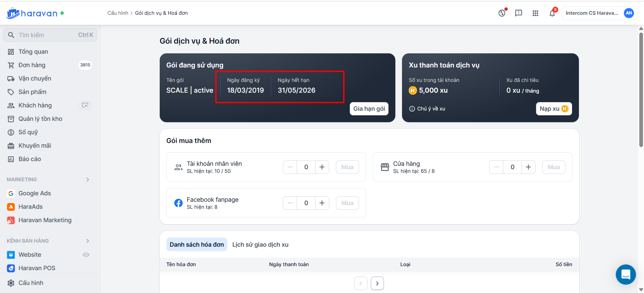Open Website sales channel
This screenshot has width=644, height=293.
pyautogui.click(x=30, y=255)
